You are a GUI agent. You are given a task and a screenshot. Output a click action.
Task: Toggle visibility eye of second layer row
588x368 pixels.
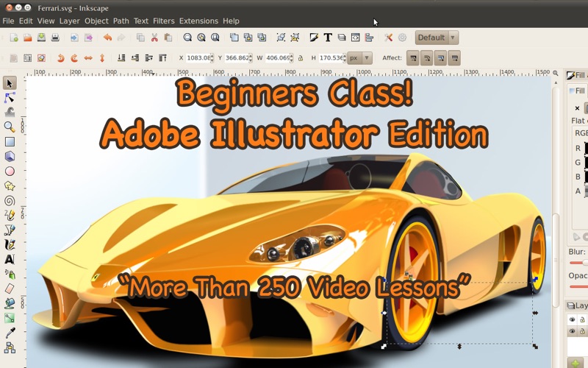(573, 331)
